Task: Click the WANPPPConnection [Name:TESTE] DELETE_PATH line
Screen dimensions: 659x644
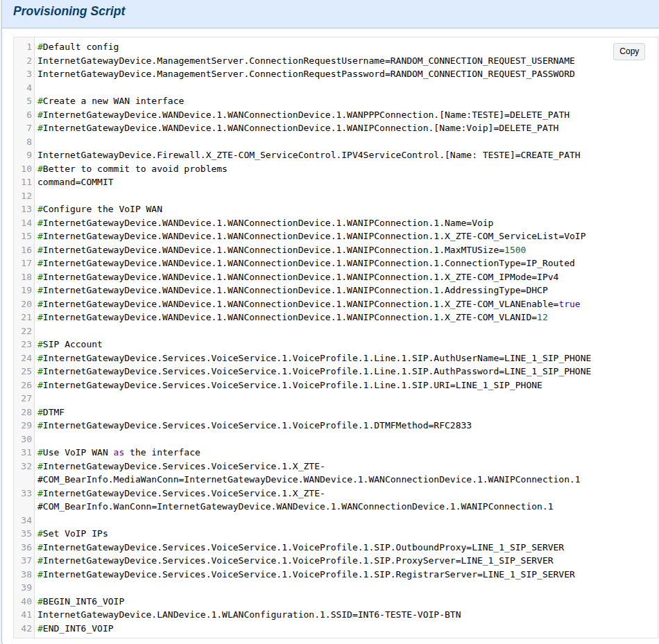Action: [303, 114]
